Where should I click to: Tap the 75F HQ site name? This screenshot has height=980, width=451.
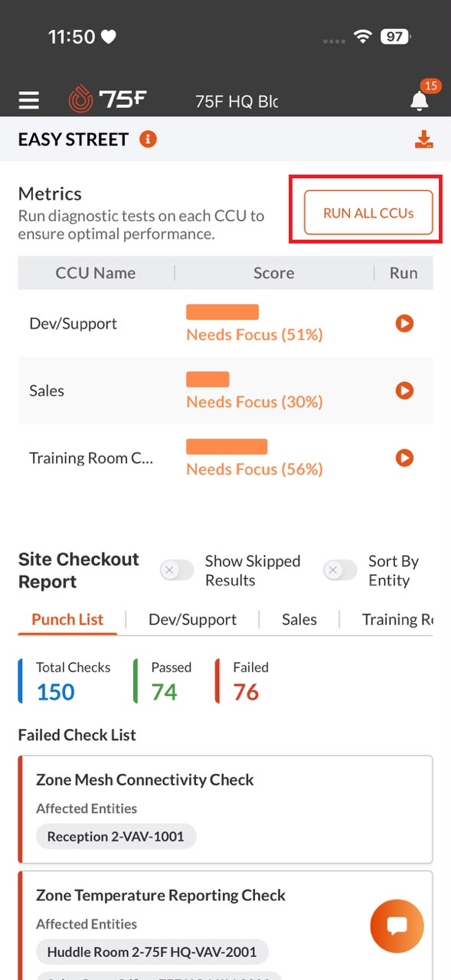point(237,101)
